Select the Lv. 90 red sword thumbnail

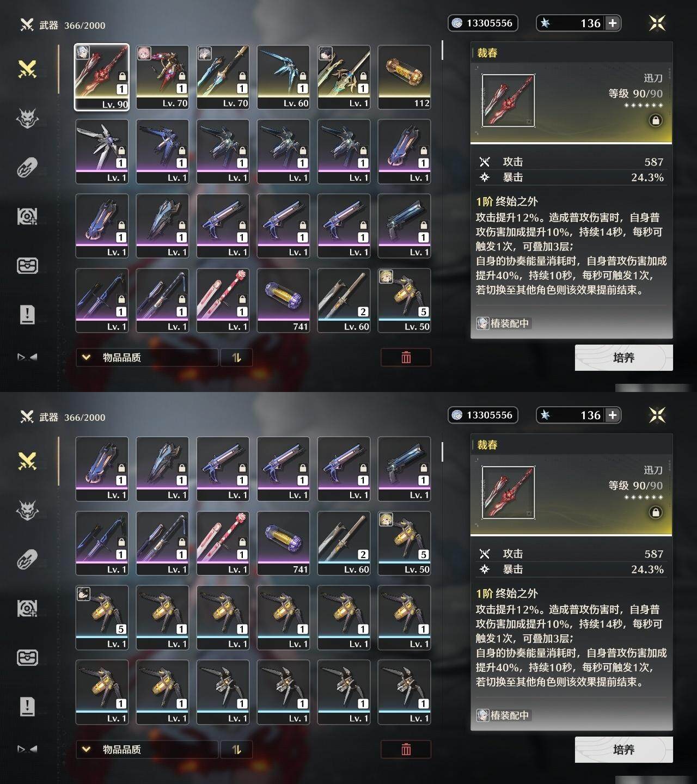[x=102, y=77]
